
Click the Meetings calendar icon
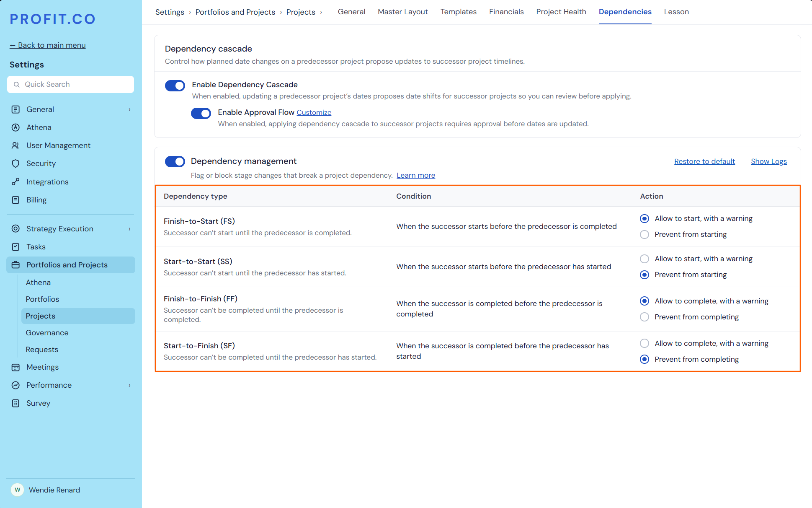point(15,367)
